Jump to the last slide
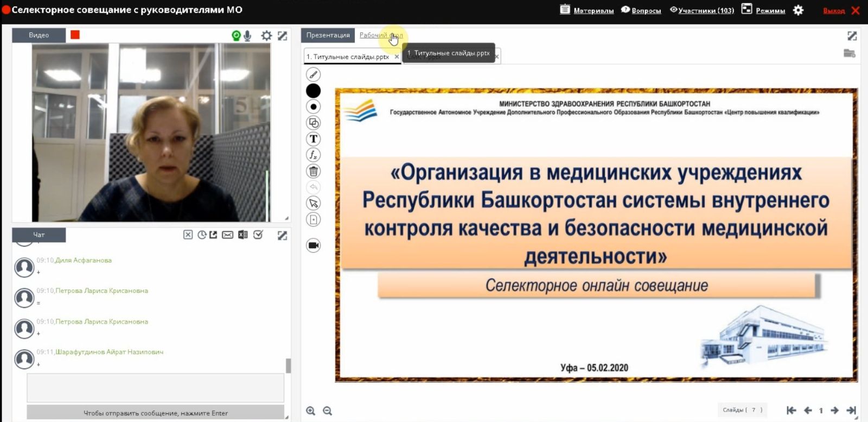The width and height of the screenshot is (868, 422). coord(851,411)
